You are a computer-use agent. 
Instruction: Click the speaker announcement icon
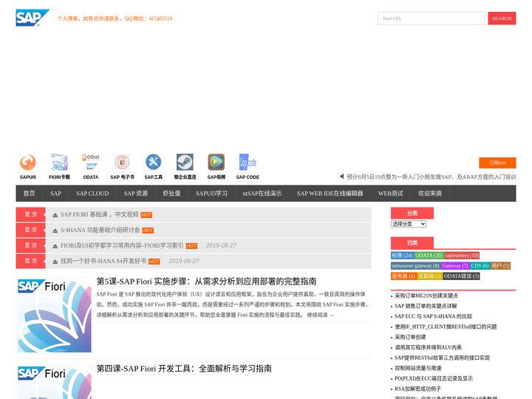pyautogui.click(x=341, y=177)
